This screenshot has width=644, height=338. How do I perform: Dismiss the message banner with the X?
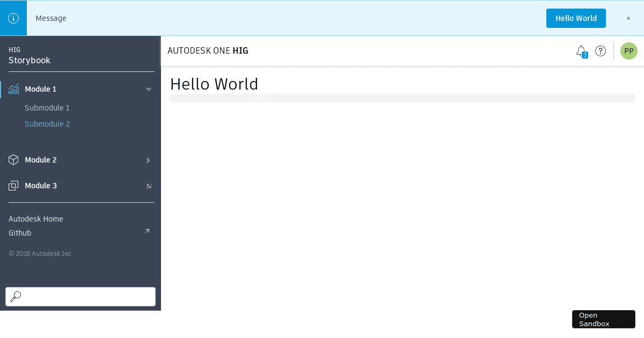coord(628,18)
